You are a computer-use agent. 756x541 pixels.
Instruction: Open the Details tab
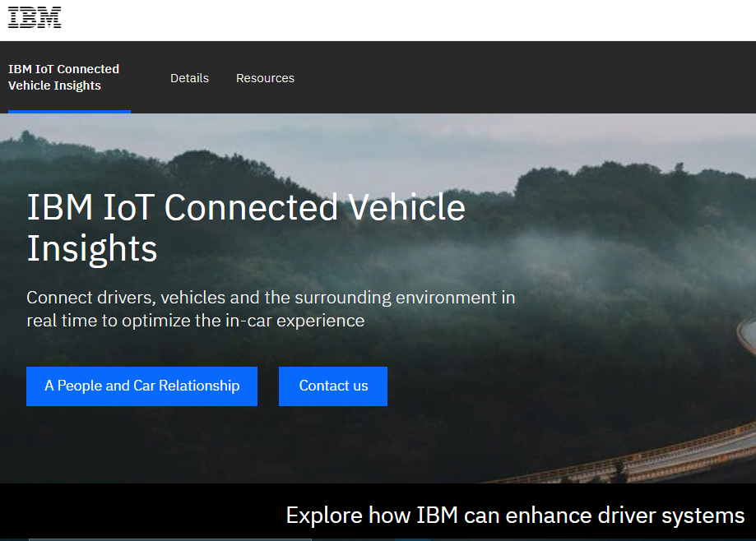pyautogui.click(x=189, y=78)
